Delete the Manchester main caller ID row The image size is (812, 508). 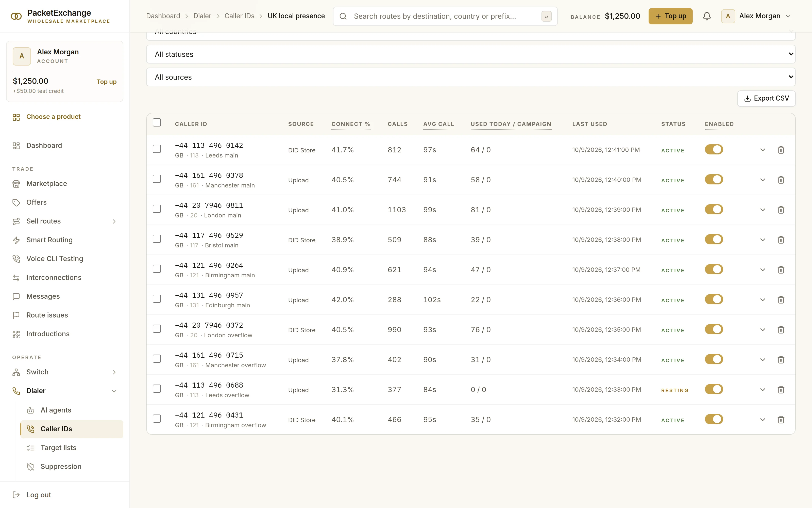781,180
